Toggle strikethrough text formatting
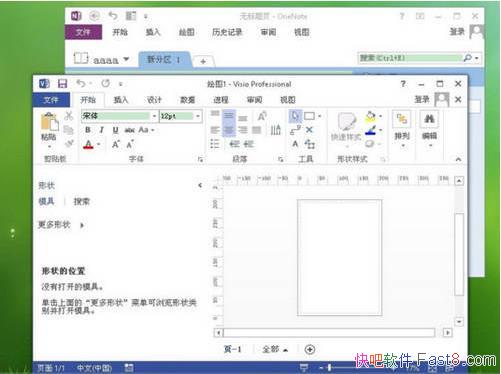 (x=129, y=130)
